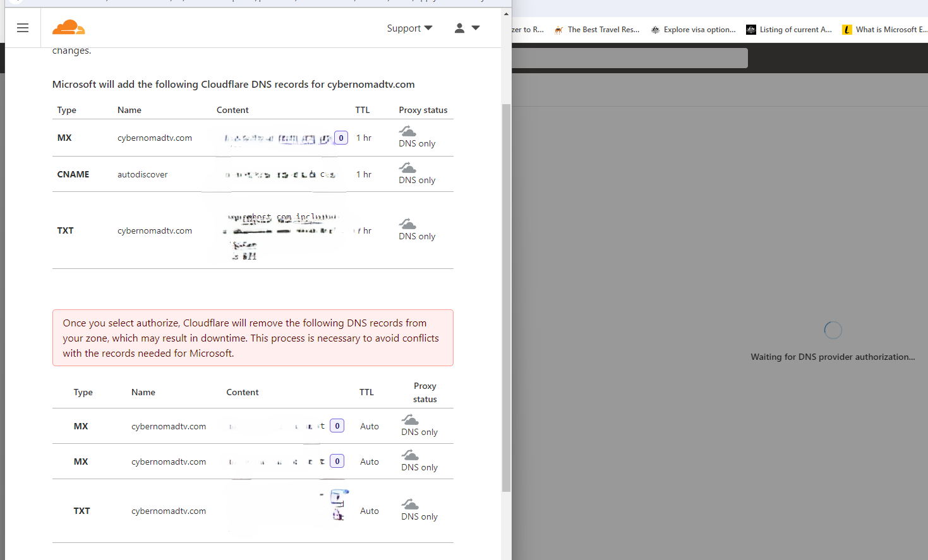928x560 pixels.
Task: Expand the user account chevron
Action: coord(476,28)
